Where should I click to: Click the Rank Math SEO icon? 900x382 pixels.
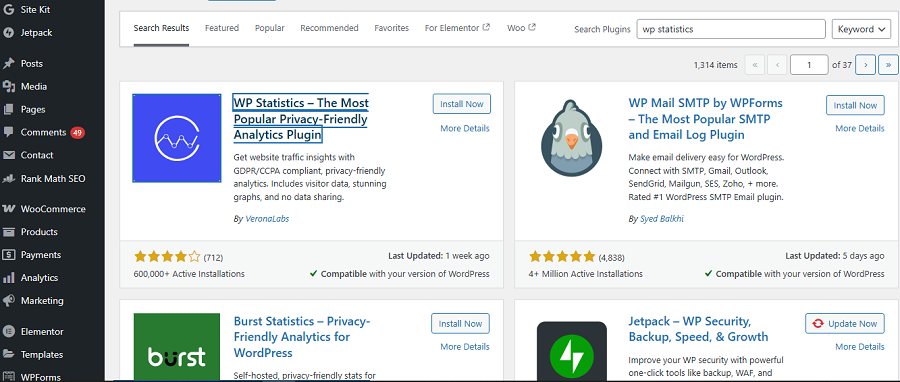point(9,178)
